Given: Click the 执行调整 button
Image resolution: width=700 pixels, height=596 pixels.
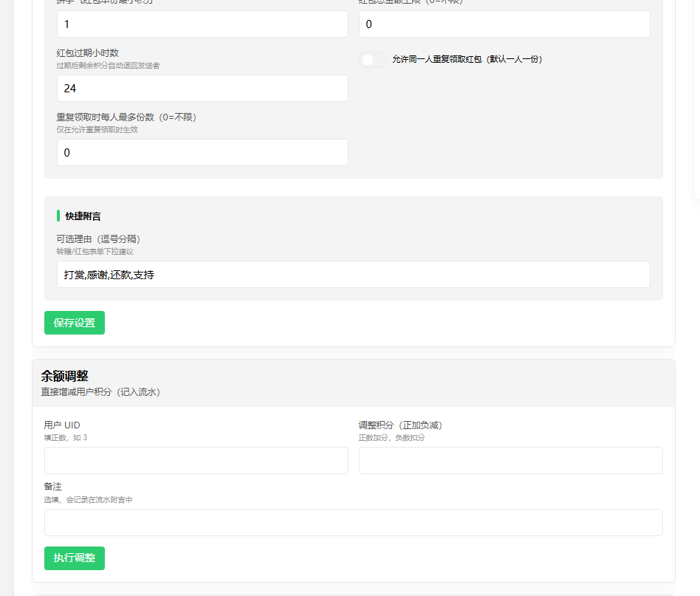Looking at the screenshot, I should 75,558.
